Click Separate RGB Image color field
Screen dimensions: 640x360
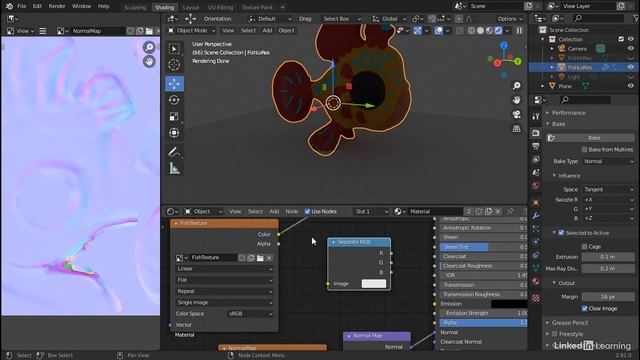373,284
